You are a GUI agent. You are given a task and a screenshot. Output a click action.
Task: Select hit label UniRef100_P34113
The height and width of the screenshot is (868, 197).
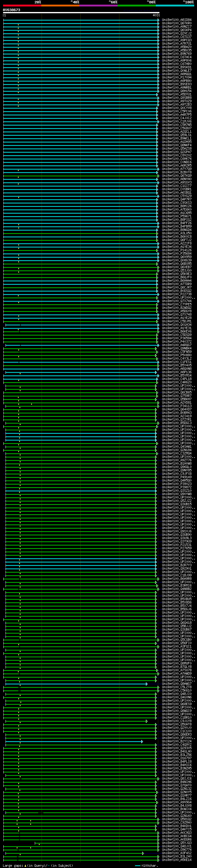tap(177, 406)
